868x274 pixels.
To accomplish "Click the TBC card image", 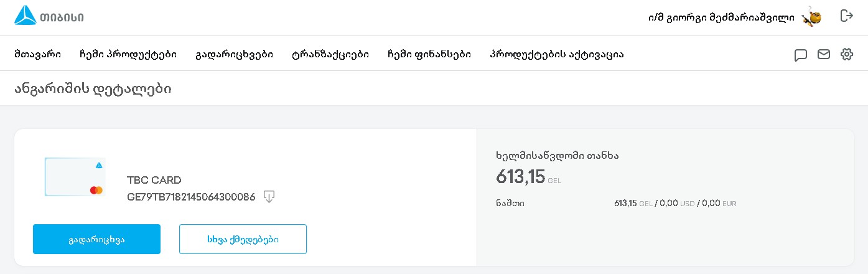I will coord(75,177).
